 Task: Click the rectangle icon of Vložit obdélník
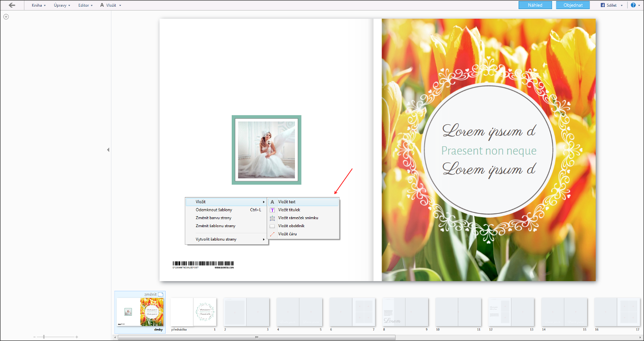coord(272,226)
